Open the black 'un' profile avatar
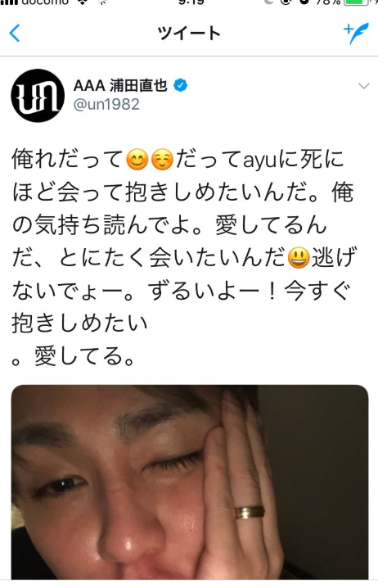This screenshot has width=378, height=588. 38,96
